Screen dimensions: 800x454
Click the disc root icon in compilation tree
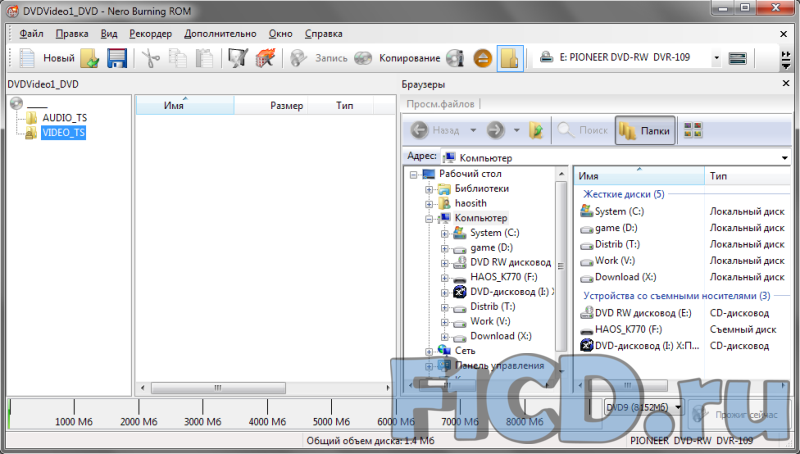(16, 103)
